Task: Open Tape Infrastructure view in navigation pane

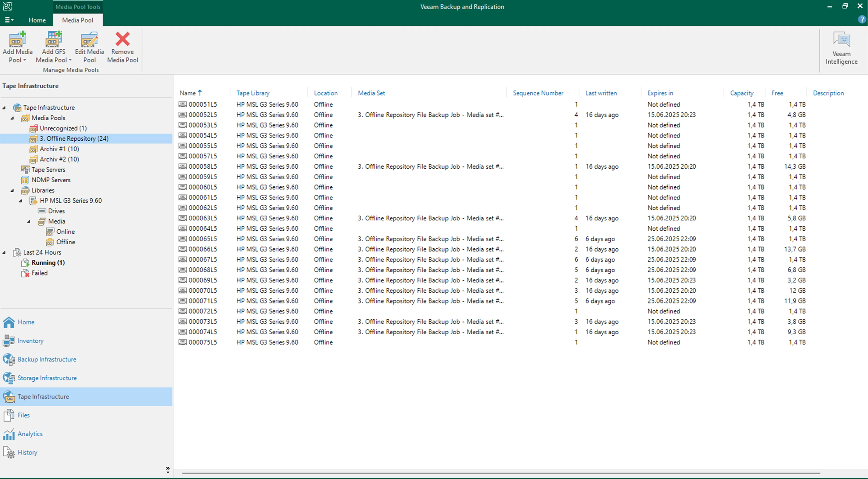Action: coord(86,397)
